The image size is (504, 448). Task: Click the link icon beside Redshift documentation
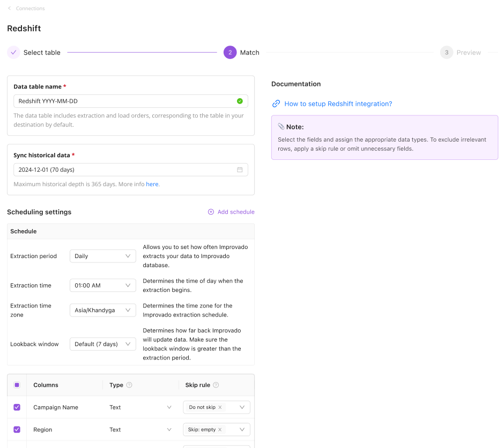pos(276,104)
